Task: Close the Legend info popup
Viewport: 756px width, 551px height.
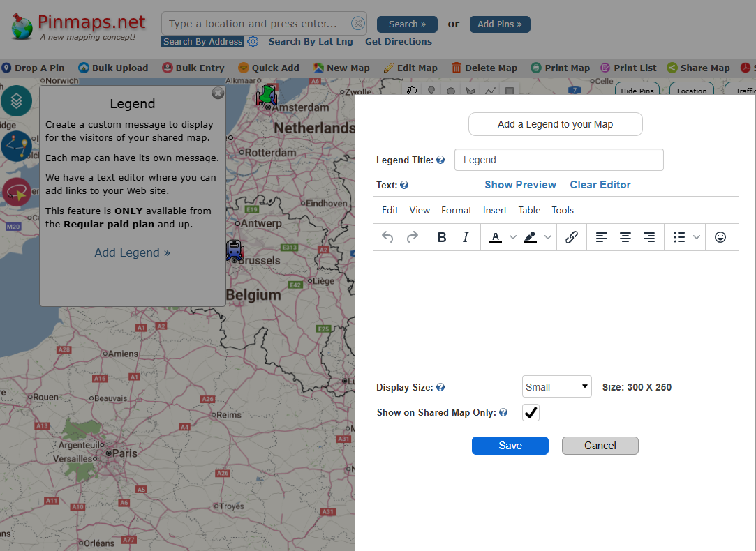Action: point(218,93)
